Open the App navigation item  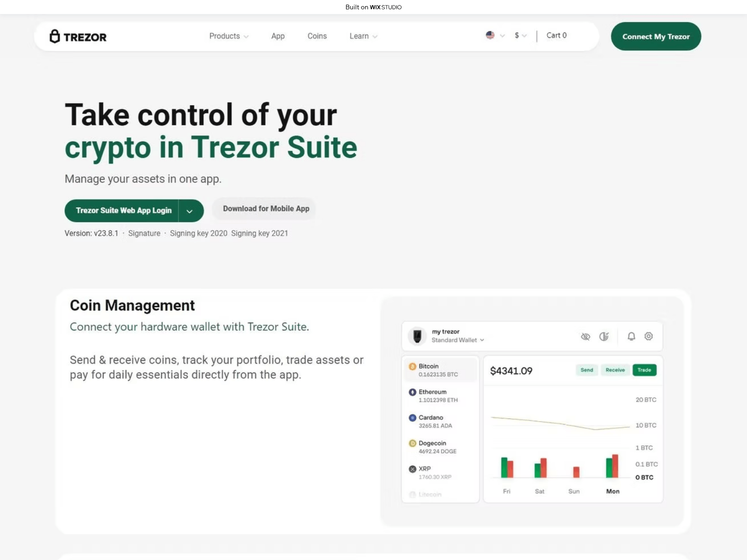pyautogui.click(x=278, y=36)
